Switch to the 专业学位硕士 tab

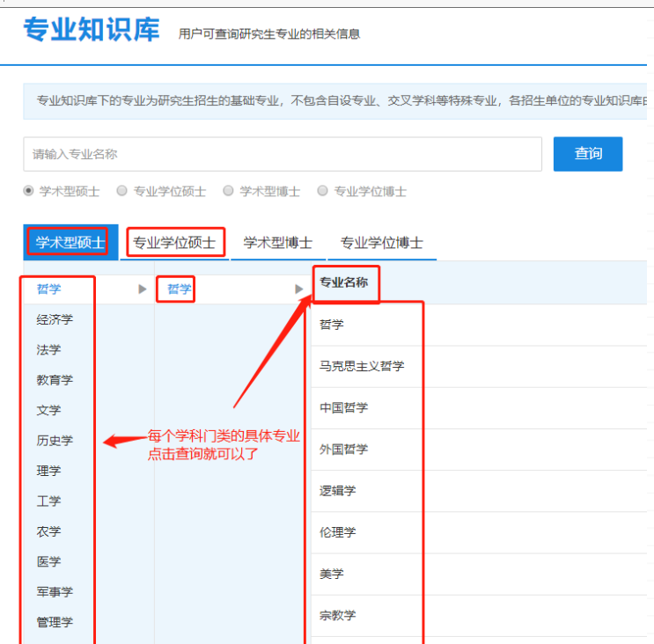tap(174, 243)
